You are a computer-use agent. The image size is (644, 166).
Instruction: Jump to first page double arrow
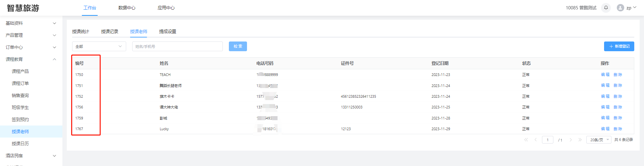click(x=526, y=140)
